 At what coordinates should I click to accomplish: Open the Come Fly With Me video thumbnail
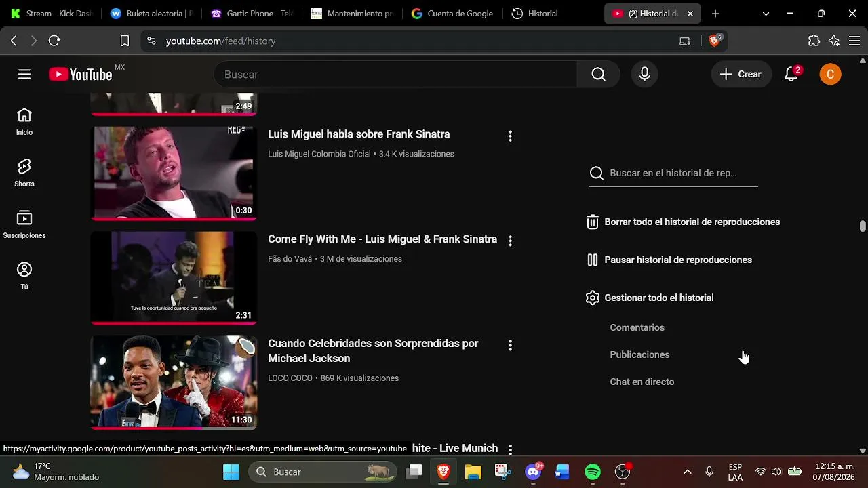point(174,278)
